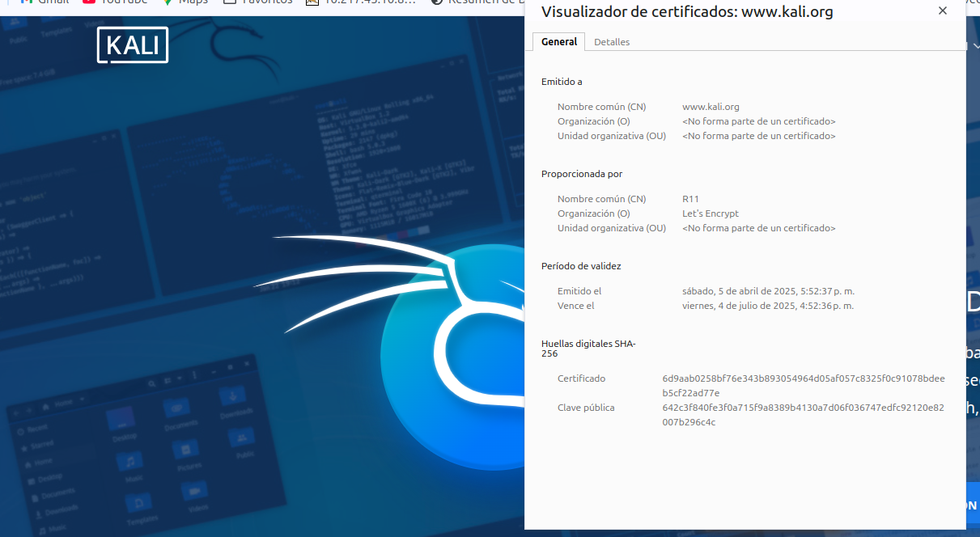The width and height of the screenshot is (980, 537).
Task: Click the R11 issuer common name
Action: (690, 199)
